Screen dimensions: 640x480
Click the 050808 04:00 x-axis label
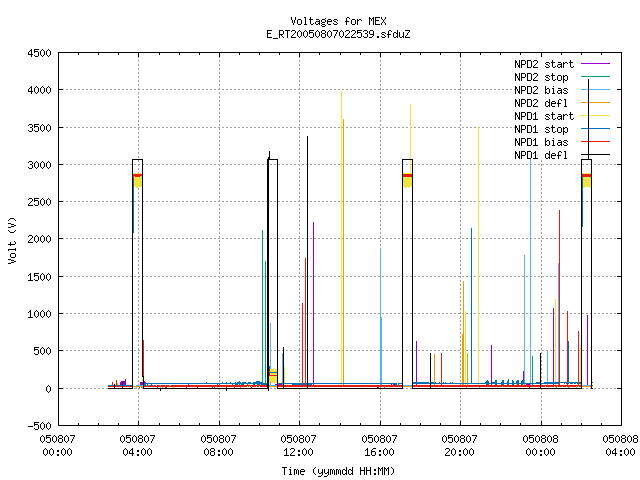[x=620, y=445]
